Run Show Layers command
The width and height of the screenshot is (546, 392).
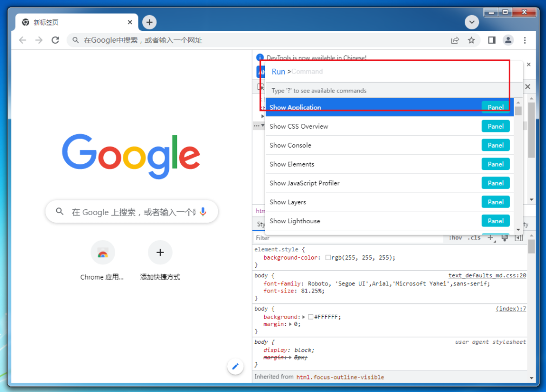389,202
